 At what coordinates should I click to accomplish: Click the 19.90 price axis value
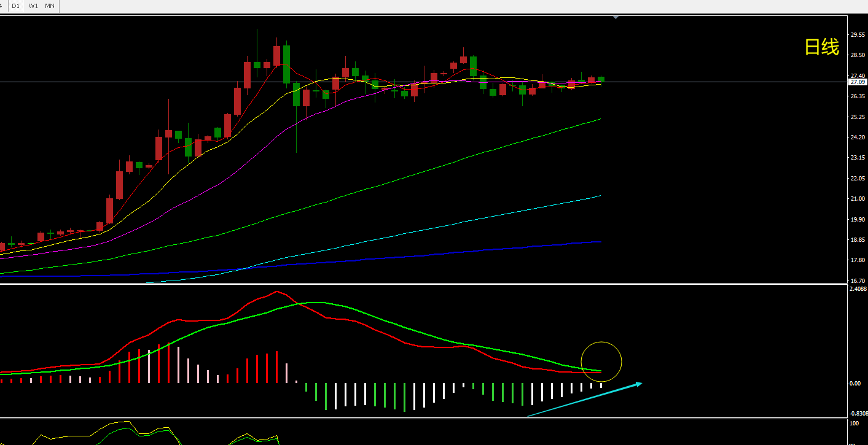coord(858,219)
